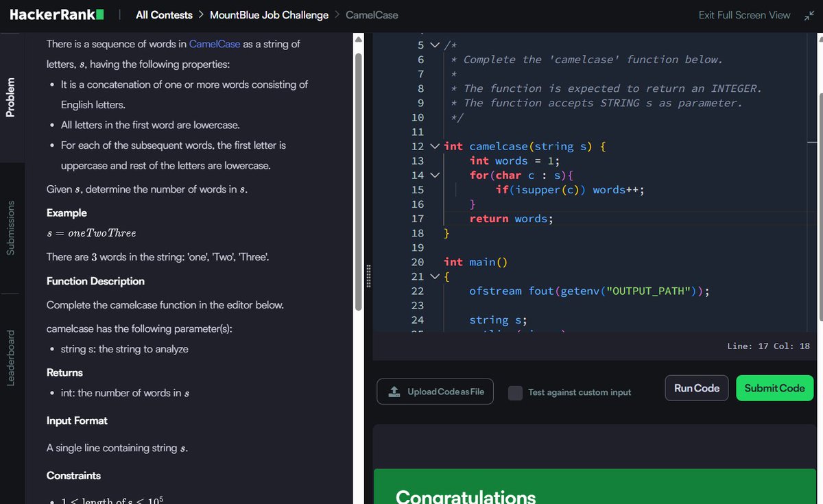The height and width of the screenshot is (504, 823).
Task: Click the ofstream fout(getenv("OUTPUT_PATH")) line
Action: pos(589,291)
